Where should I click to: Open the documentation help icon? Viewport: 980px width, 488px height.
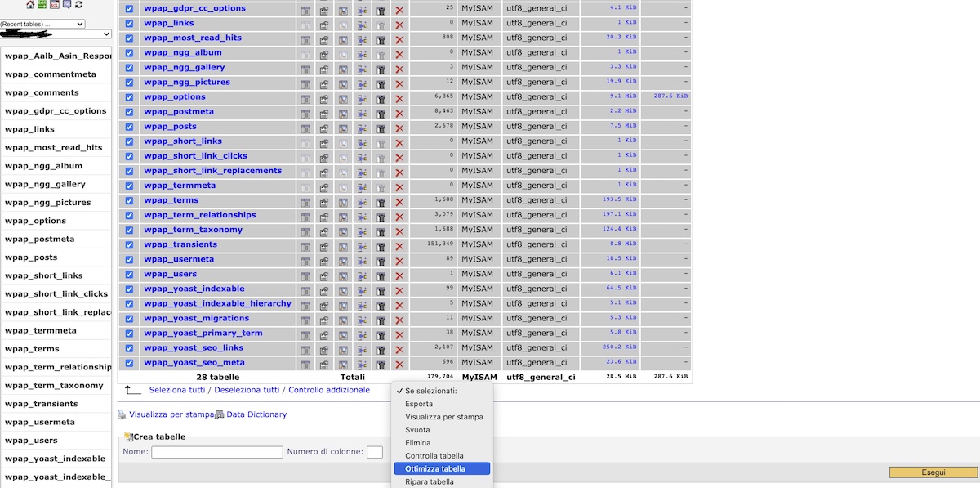click(67, 4)
